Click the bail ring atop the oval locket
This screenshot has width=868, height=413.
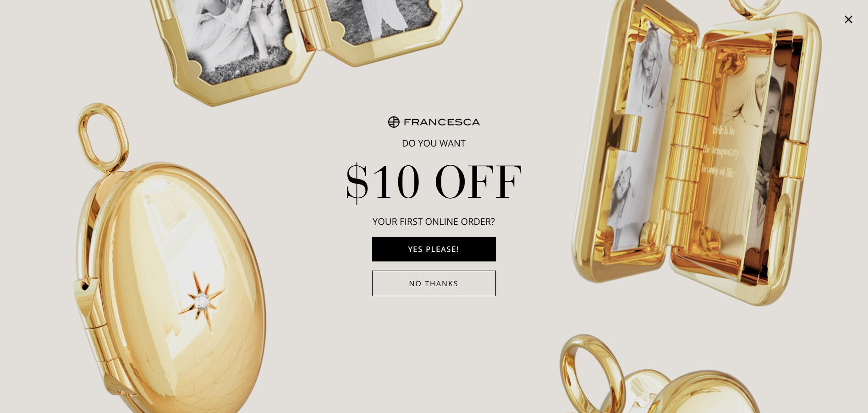pos(103,136)
